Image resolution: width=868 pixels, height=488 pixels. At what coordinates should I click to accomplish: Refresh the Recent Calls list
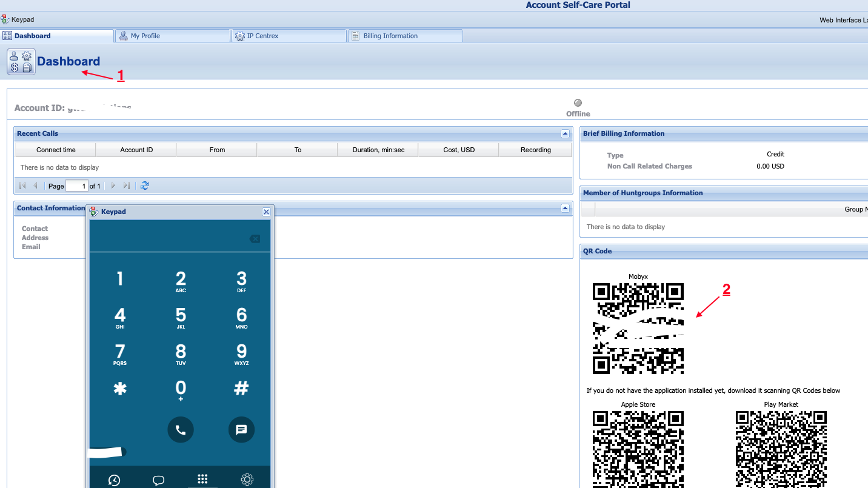coord(144,186)
